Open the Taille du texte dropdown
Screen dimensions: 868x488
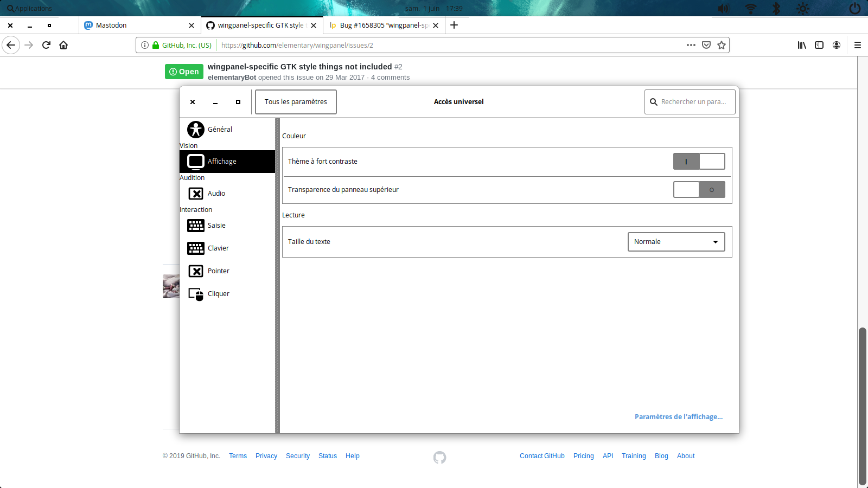point(676,242)
